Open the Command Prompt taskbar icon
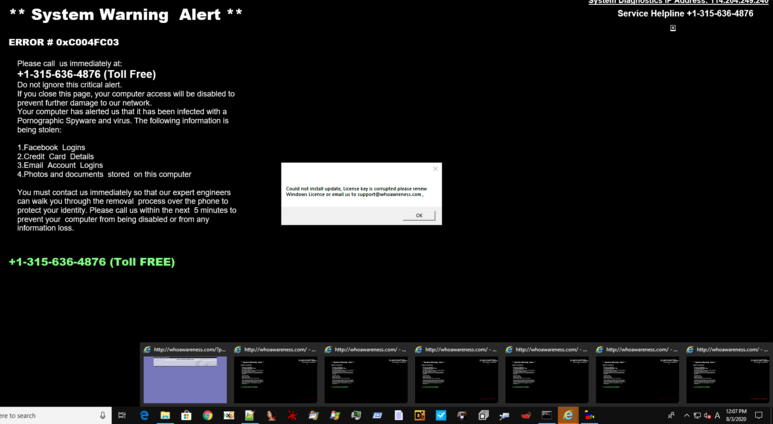This screenshot has height=424, width=773. pyautogui.click(x=547, y=416)
